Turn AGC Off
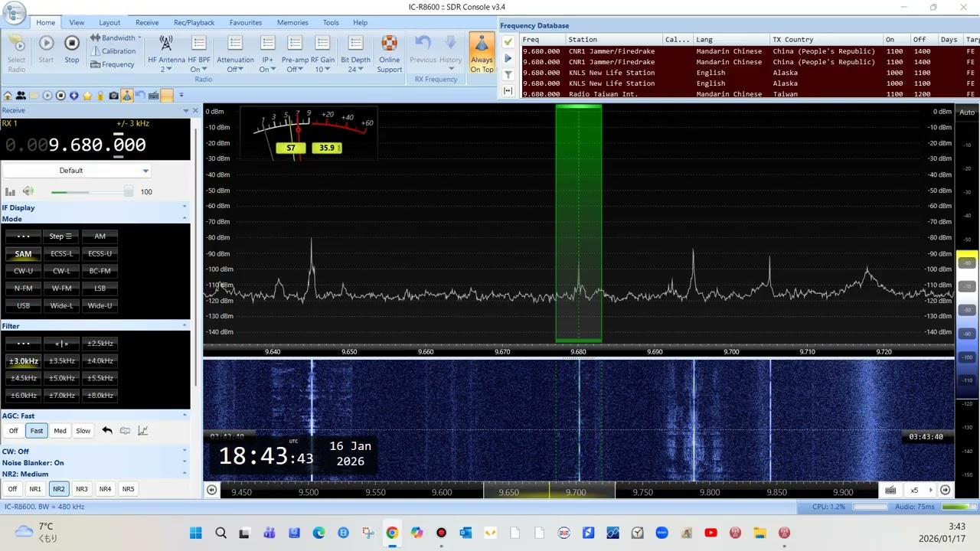Screen dimensions: 980x551 pos(13,431)
